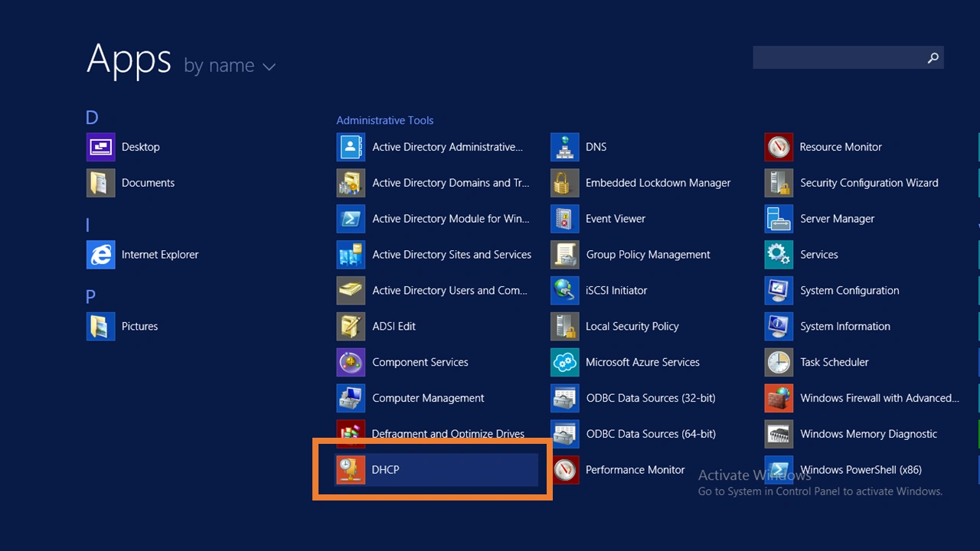
Task: Click the 'Task Scheduler' label text
Action: coord(835,362)
